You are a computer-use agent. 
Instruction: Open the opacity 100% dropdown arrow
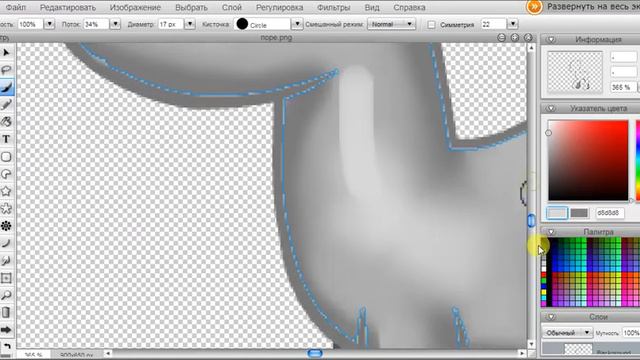[49, 24]
